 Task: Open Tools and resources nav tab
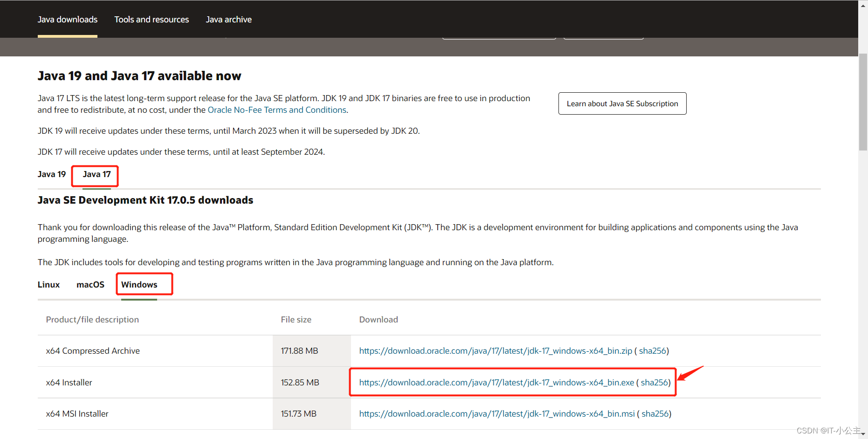pyautogui.click(x=152, y=20)
